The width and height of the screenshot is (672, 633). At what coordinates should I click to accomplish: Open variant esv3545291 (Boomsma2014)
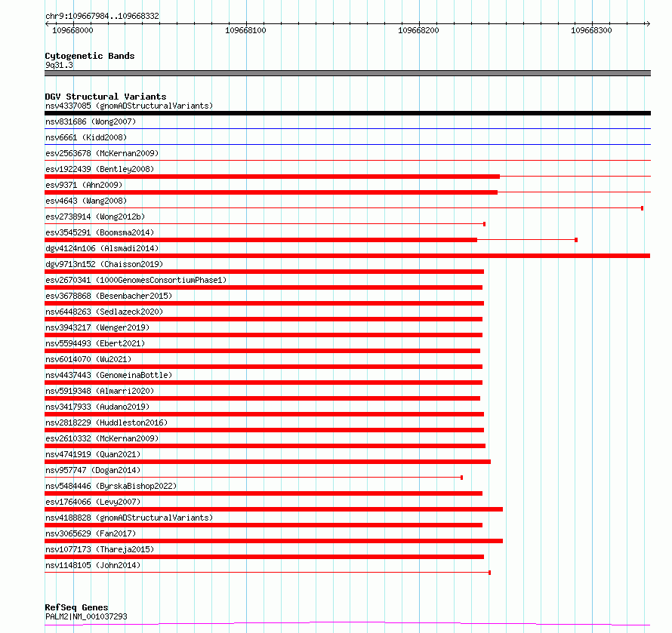pyautogui.click(x=100, y=232)
